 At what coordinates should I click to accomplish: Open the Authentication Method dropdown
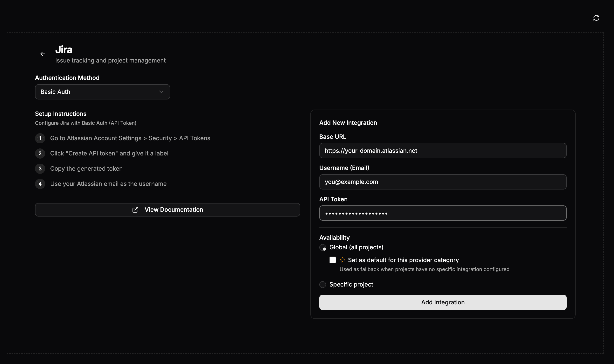(103, 92)
